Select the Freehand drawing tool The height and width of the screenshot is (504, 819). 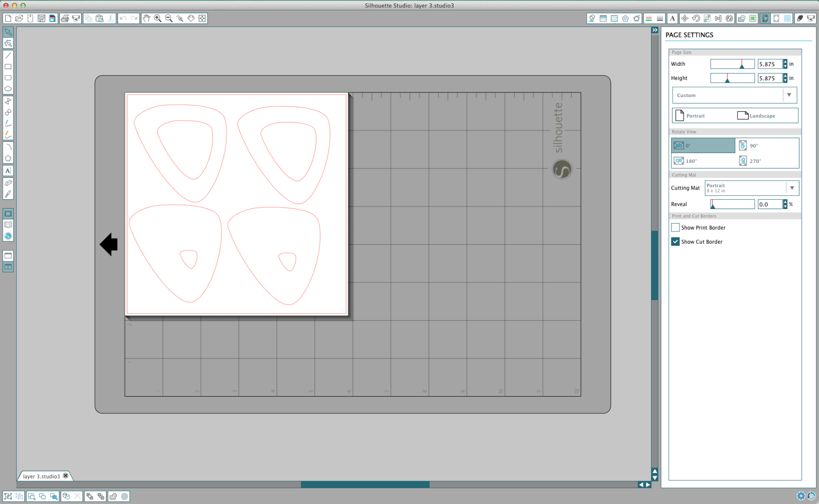point(8,124)
